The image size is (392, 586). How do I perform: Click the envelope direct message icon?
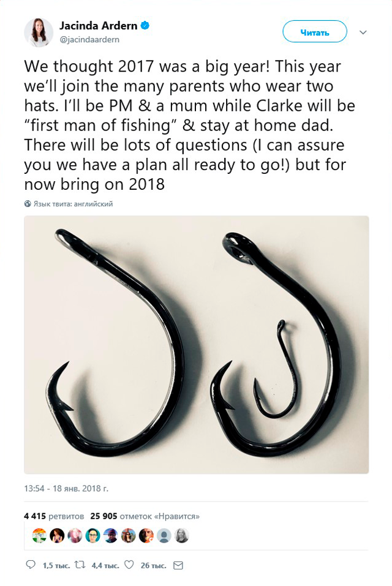[x=178, y=565]
